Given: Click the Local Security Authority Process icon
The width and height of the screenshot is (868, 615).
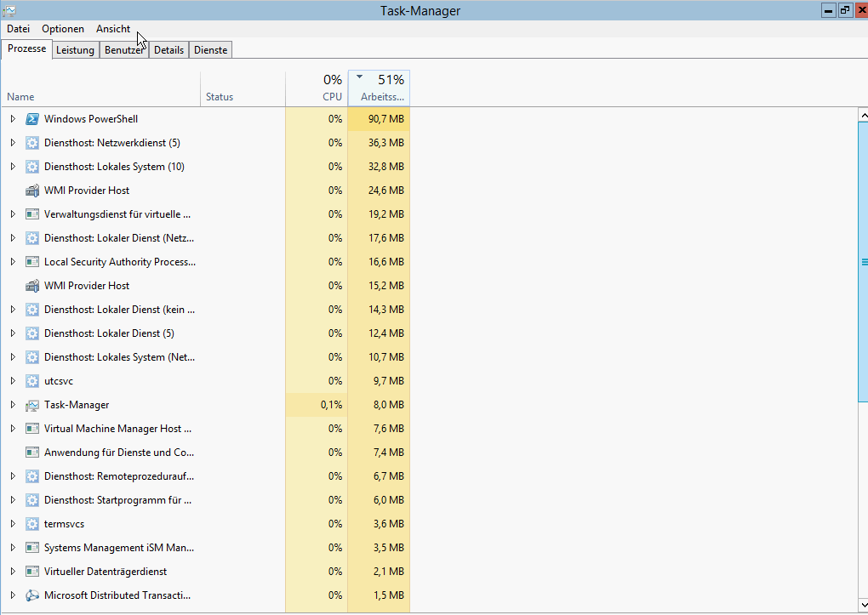Looking at the screenshot, I should [32, 262].
